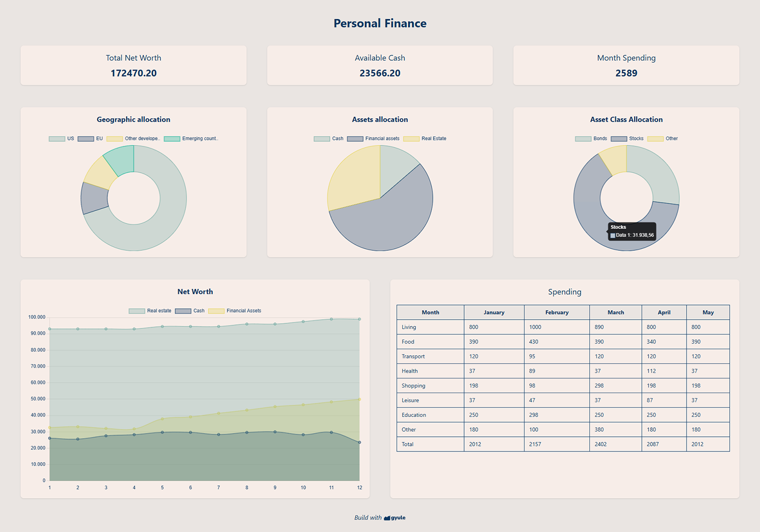Toggle Financial Assets legend in Net Worth chart

point(235,311)
